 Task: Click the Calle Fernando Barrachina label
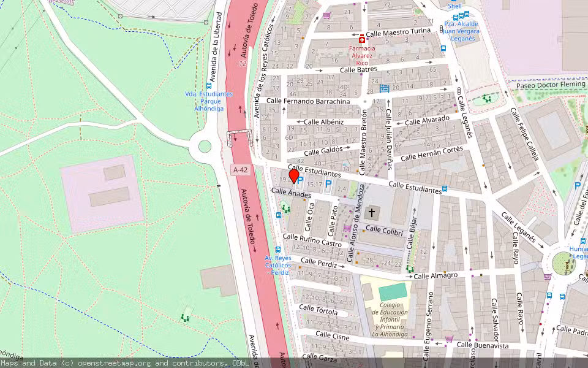pos(308,101)
